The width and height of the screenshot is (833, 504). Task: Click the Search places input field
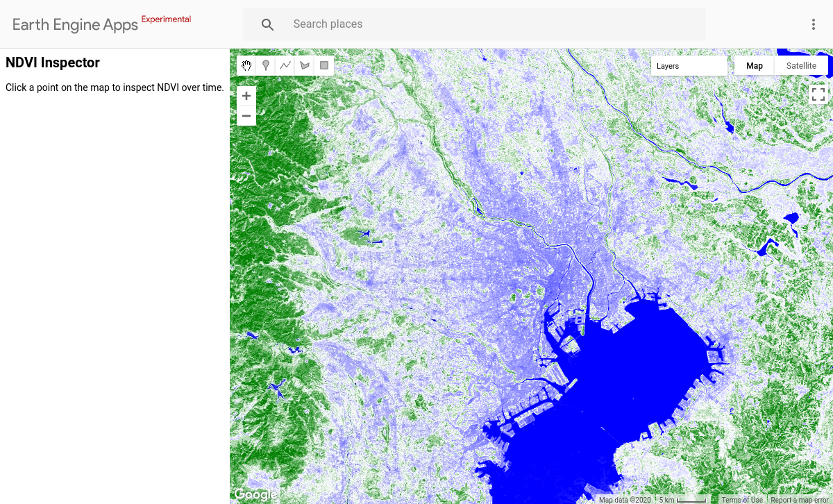[416, 24]
